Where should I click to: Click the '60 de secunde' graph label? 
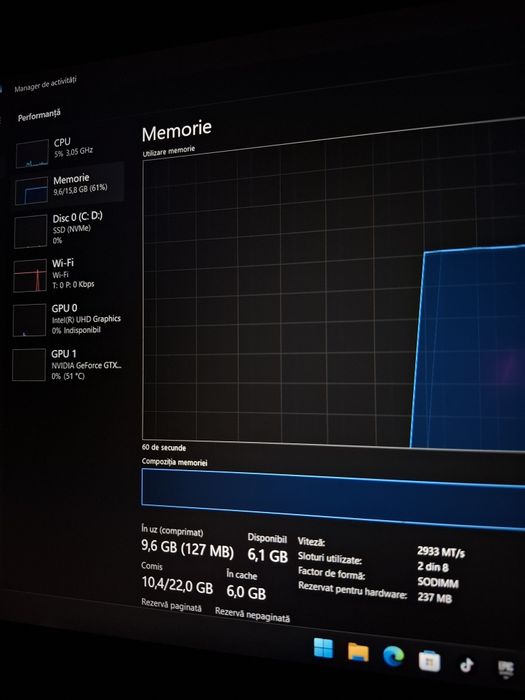(164, 447)
